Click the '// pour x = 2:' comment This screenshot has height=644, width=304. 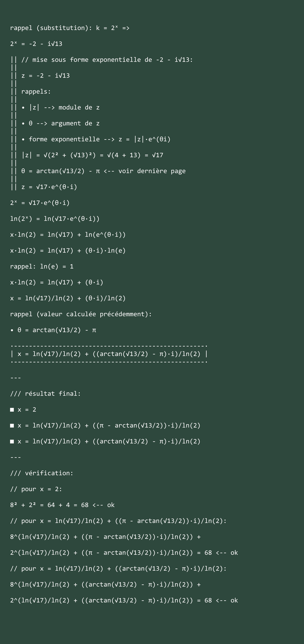36,489
